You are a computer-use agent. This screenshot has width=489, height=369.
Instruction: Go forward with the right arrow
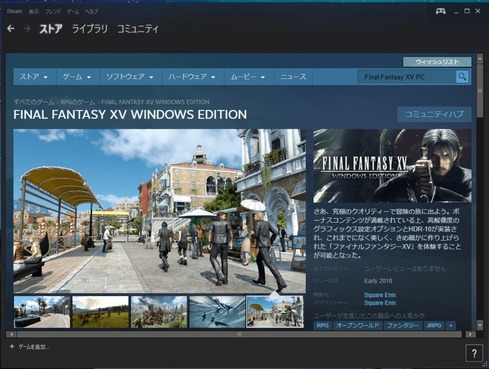click(x=27, y=29)
